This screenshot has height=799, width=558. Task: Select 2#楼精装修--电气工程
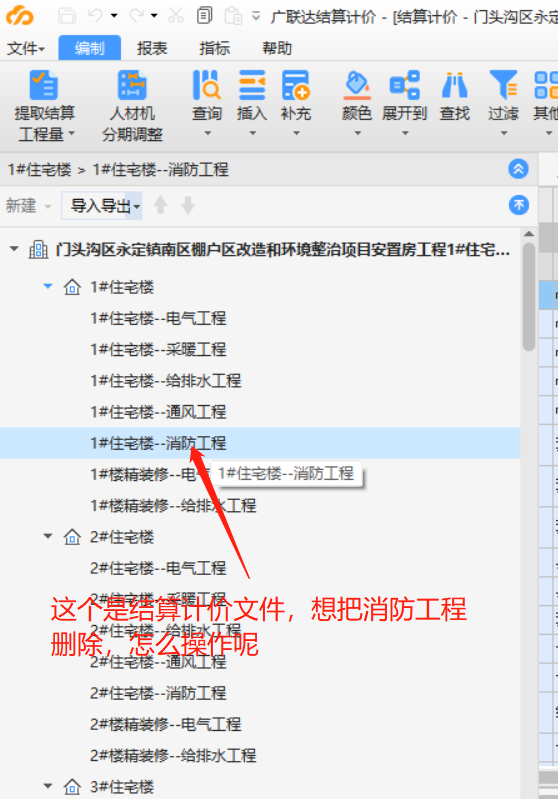pyautogui.click(x=166, y=724)
